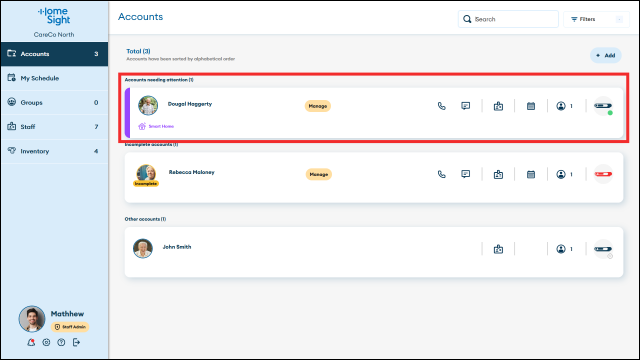Image resolution: width=640 pixels, height=360 pixels.
Task: Open notifications bell icon
Action: [x=31, y=342]
